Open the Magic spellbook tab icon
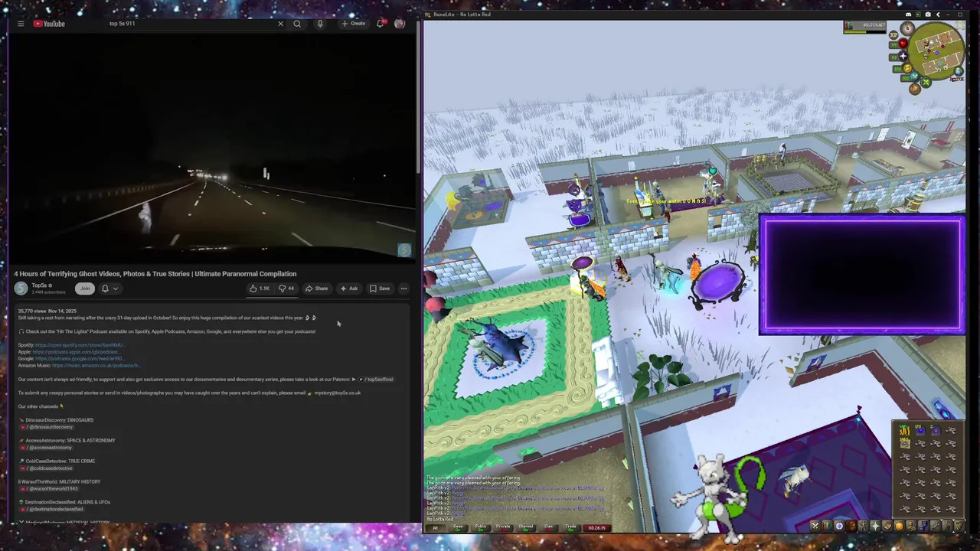 coord(887,526)
